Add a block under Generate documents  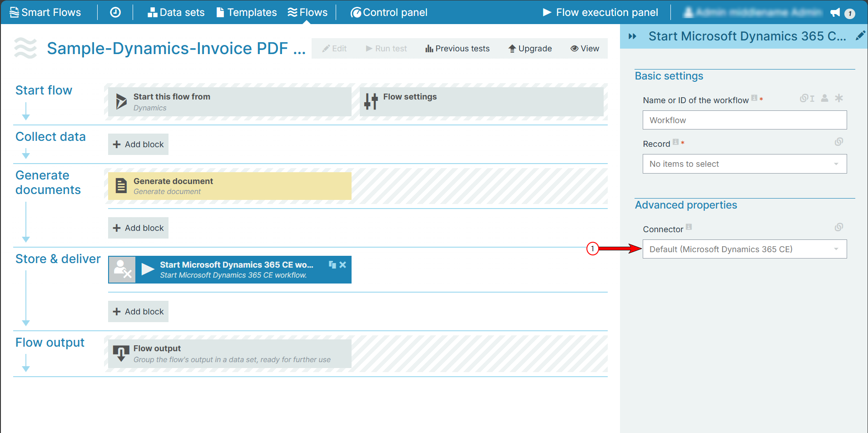(x=138, y=228)
